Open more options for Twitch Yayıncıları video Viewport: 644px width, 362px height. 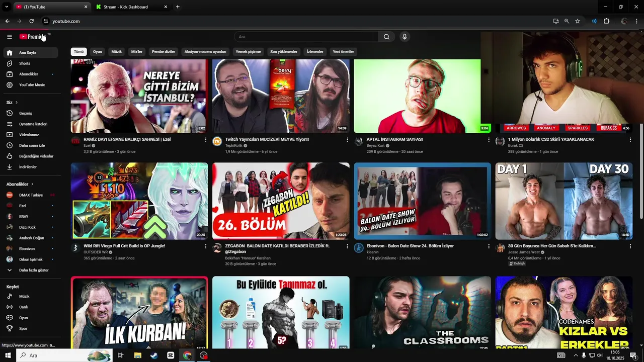347,140
